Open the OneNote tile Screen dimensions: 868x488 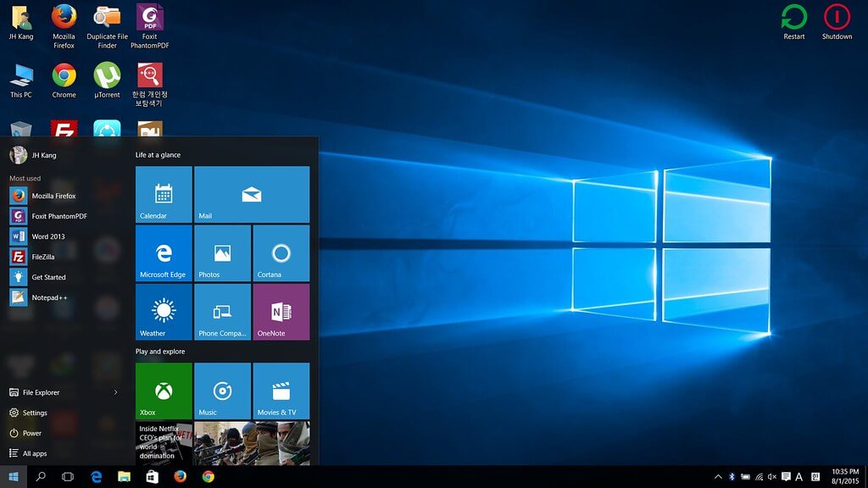pyautogui.click(x=281, y=312)
